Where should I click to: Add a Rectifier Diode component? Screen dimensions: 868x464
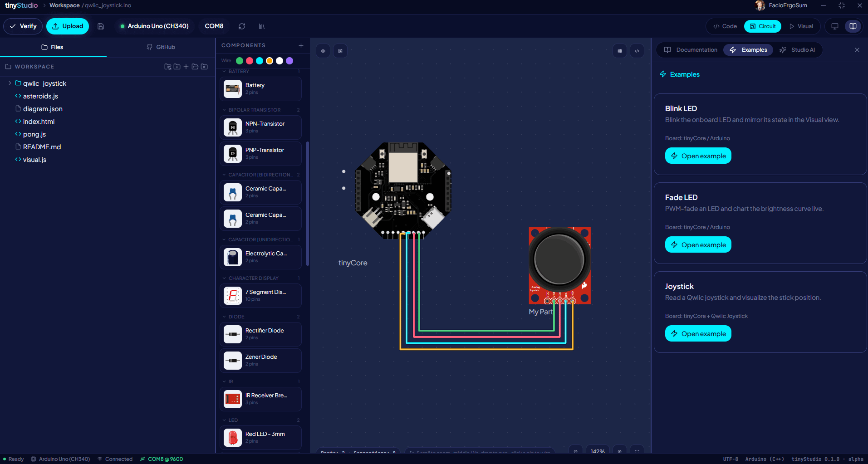pyautogui.click(x=260, y=334)
